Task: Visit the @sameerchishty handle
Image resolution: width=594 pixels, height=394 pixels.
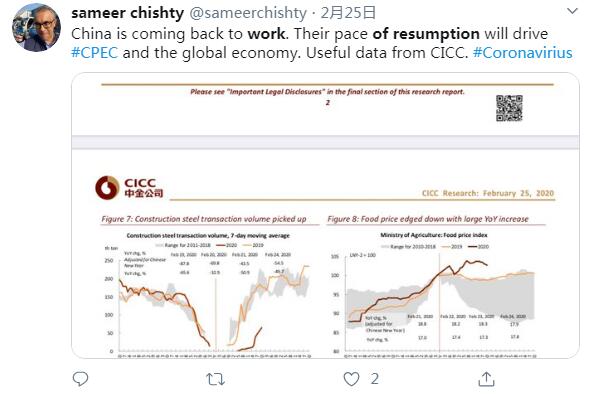Action: click(x=248, y=13)
